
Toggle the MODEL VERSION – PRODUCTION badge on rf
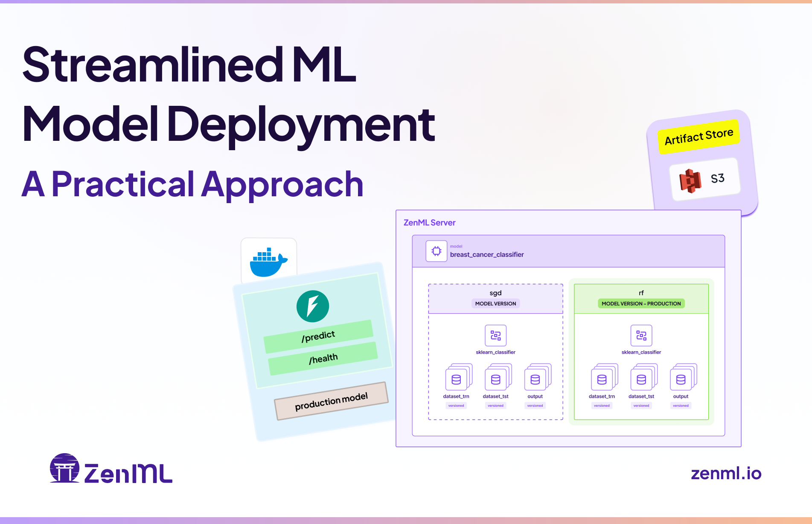pyautogui.click(x=641, y=303)
